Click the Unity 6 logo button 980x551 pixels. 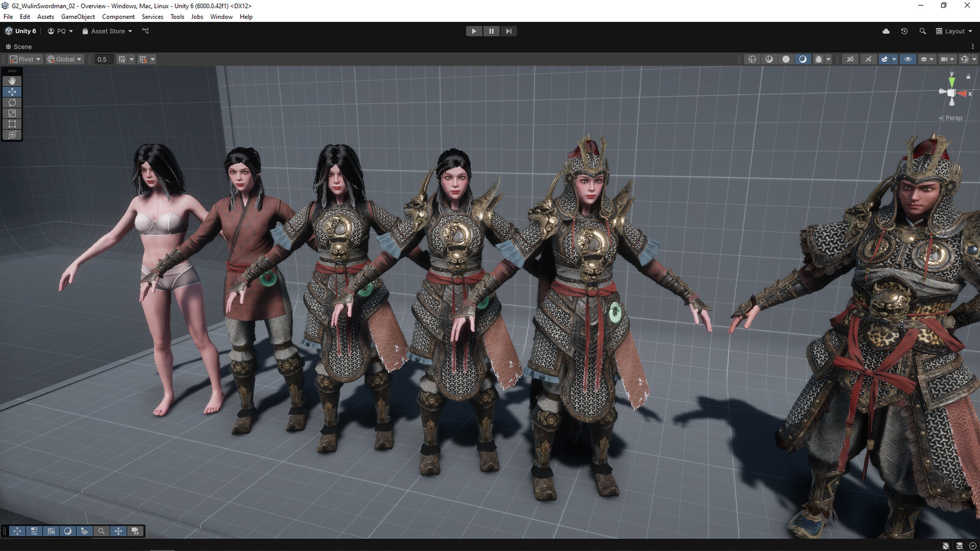coord(21,31)
